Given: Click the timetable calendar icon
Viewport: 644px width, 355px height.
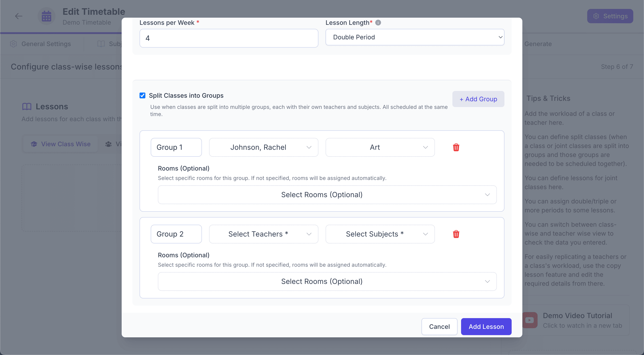Looking at the screenshot, I should (x=47, y=16).
